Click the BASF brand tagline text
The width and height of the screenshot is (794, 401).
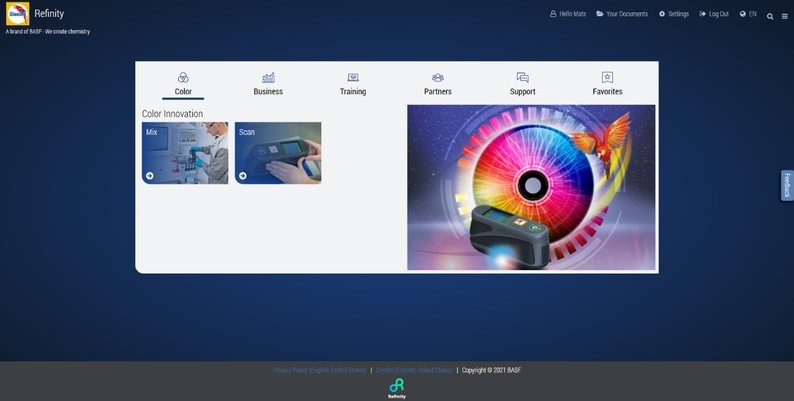(48, 31)
